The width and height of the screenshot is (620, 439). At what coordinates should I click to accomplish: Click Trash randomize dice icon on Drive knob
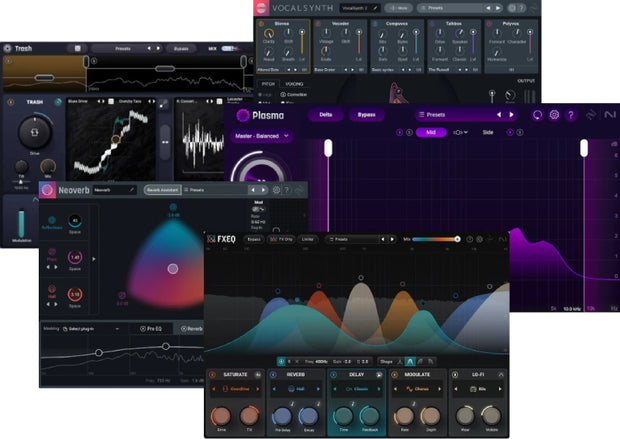pos(34,132)
